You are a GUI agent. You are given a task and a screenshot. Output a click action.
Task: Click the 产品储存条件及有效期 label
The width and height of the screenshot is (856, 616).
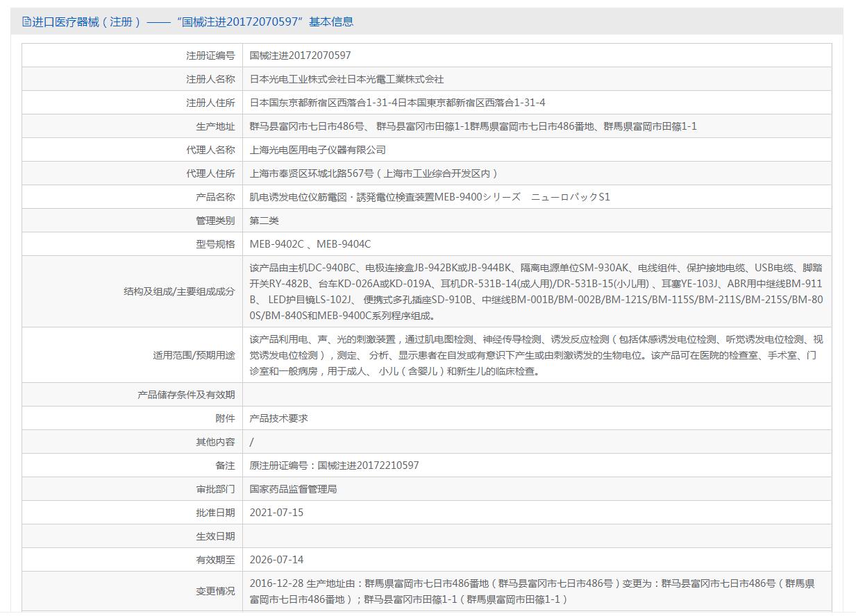tap(186, 395)
